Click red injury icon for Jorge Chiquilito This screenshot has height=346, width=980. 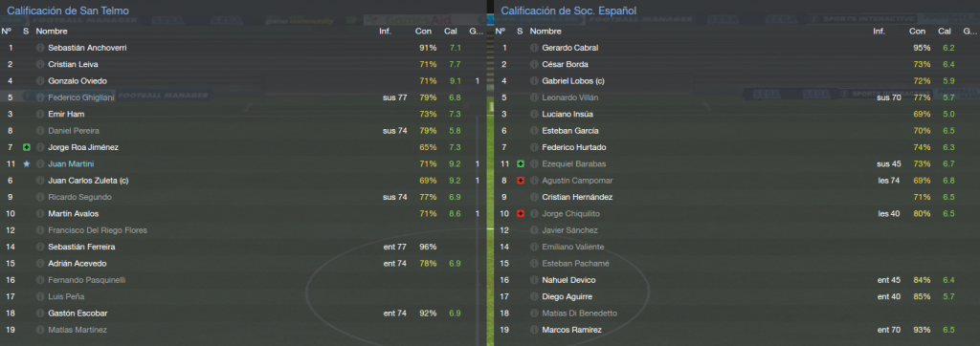click(x=521, y=213)
